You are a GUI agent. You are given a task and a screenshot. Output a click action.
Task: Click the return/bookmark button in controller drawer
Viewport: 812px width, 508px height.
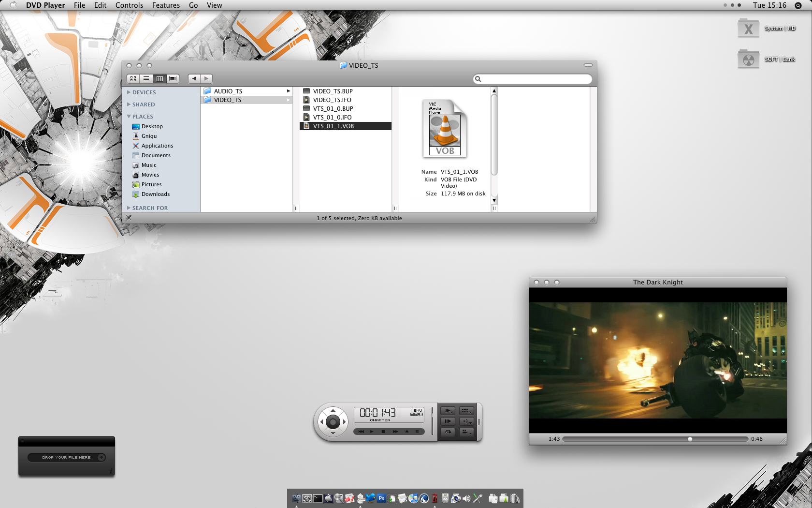[x=448, y=432]
